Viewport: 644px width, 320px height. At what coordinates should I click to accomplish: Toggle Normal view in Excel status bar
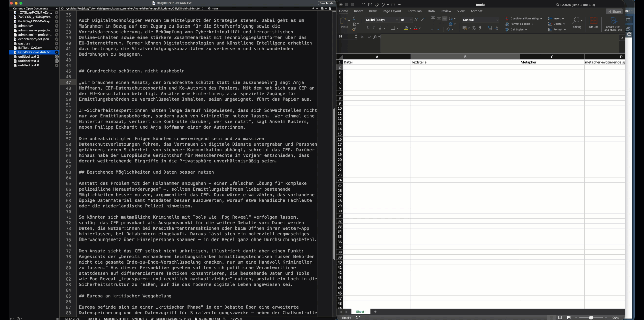[x=551, y=318]
